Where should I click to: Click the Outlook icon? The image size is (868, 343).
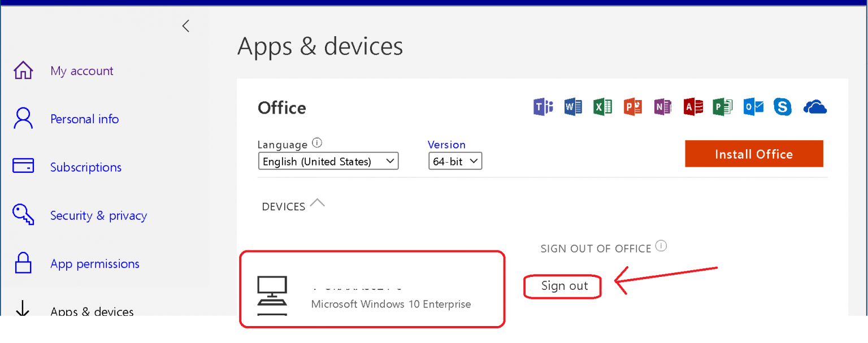click(753, 107)
